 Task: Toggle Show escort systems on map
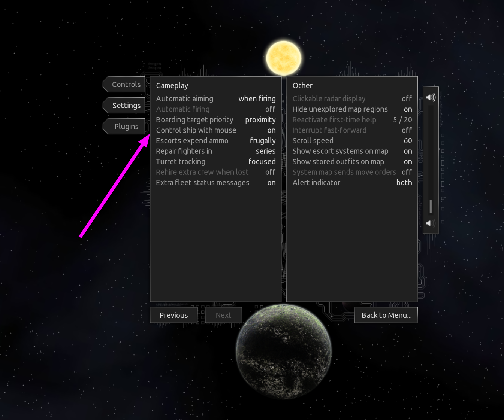tap(352, 151)
